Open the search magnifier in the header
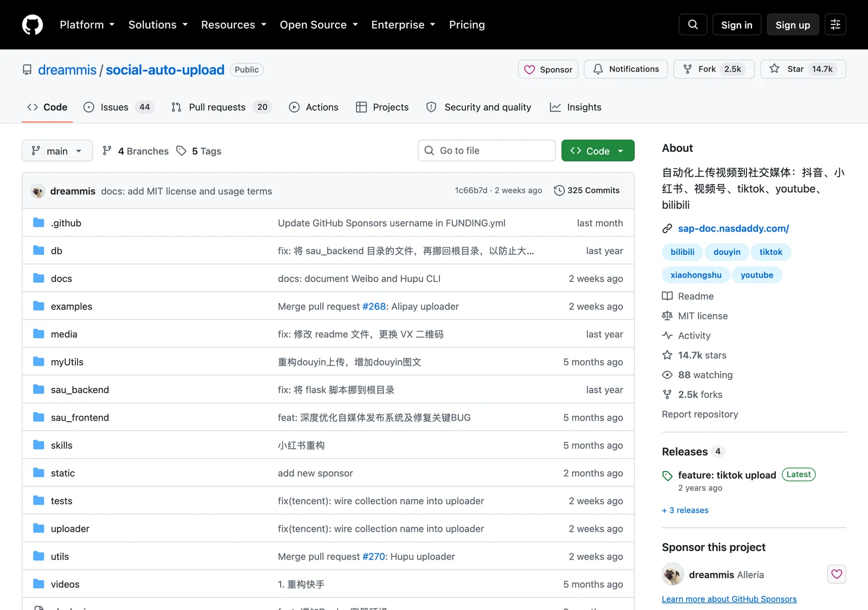The width and height of the screenshot is (868, 610). (x=693, y=24)
